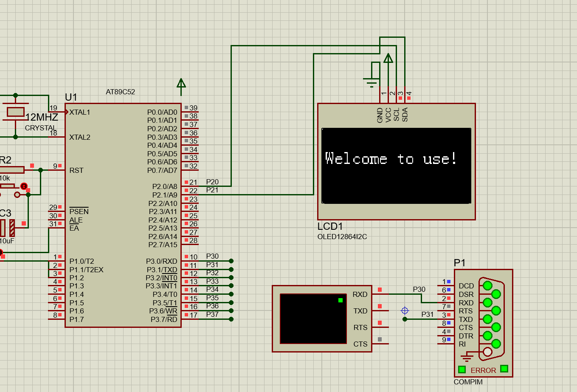577x392 pixels.
Task: Click the RST pin label on U1
Action: point(76,170)
